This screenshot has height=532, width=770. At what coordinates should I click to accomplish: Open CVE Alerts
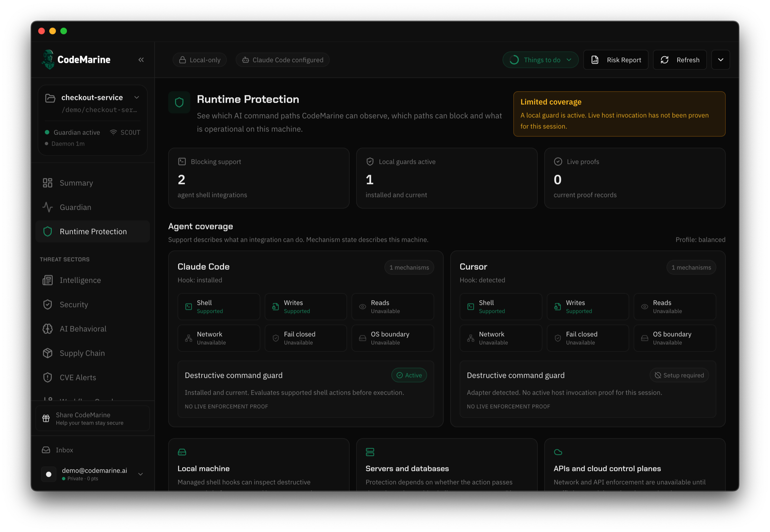(x=93, y=377)
